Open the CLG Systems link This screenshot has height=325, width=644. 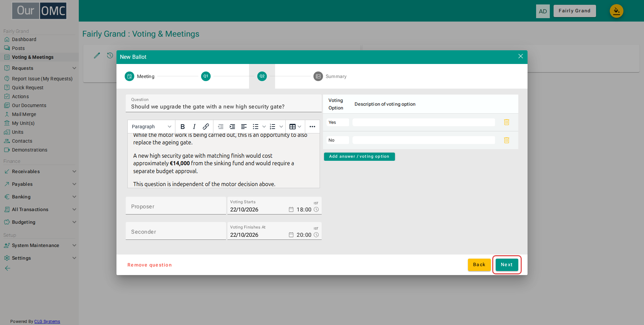click(x=47, y=322)
